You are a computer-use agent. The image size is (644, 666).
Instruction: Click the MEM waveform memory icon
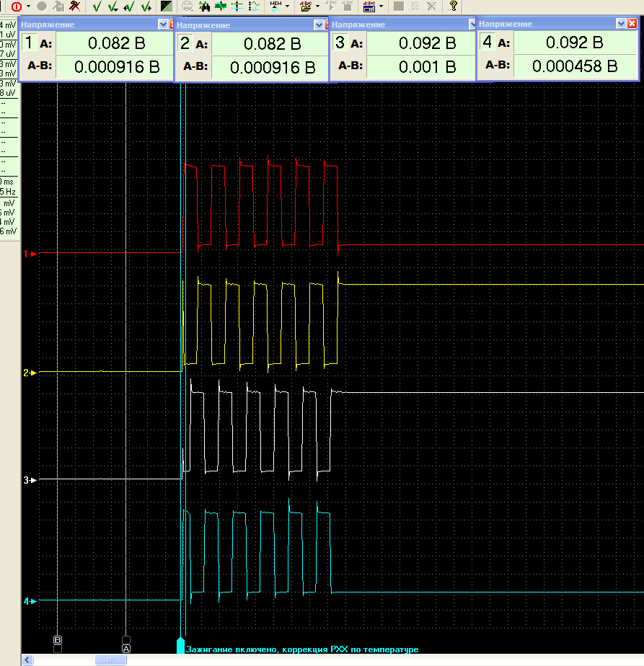tap(276, 6)
